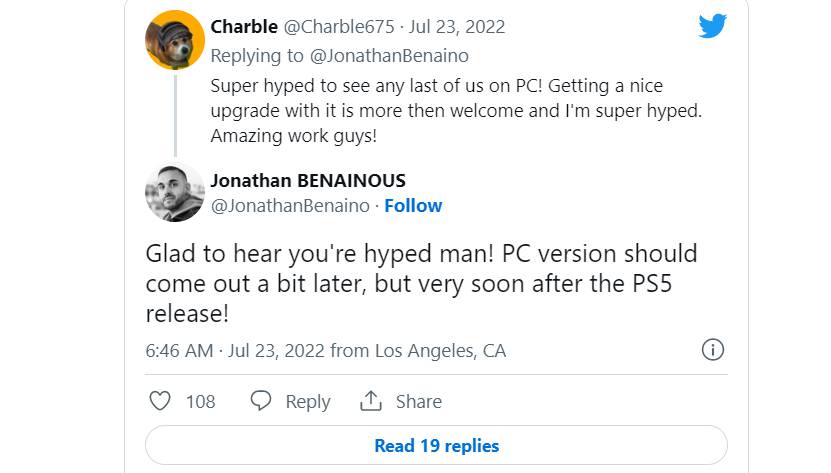Expand Read 19 replies
Screen dimensions: 831x473
pyautogui.click(x=436, y=445)
